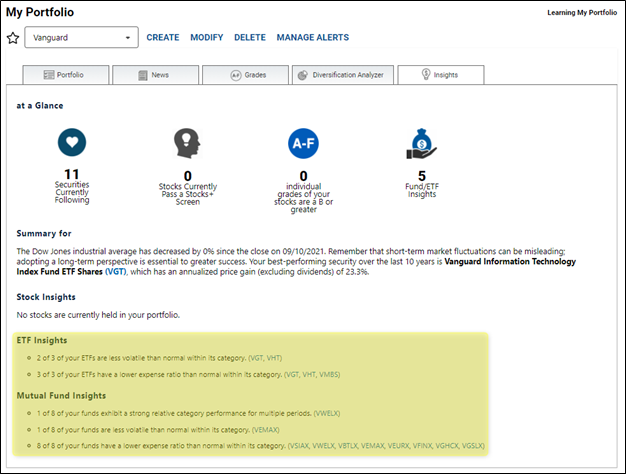The image size is (626, 474).
Task: Click the 'Summary for' heading
Action: pos(44,234)
